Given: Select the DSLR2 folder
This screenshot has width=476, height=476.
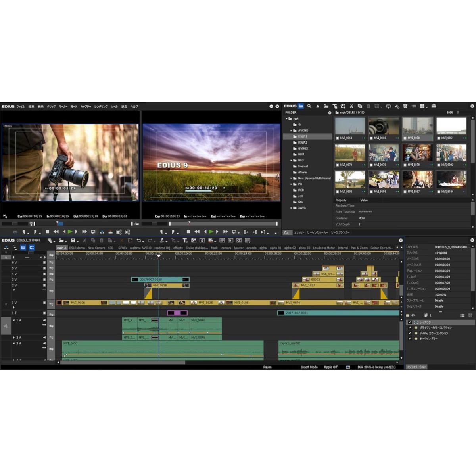Looking at the screenshot, I should tap(302, 142).
